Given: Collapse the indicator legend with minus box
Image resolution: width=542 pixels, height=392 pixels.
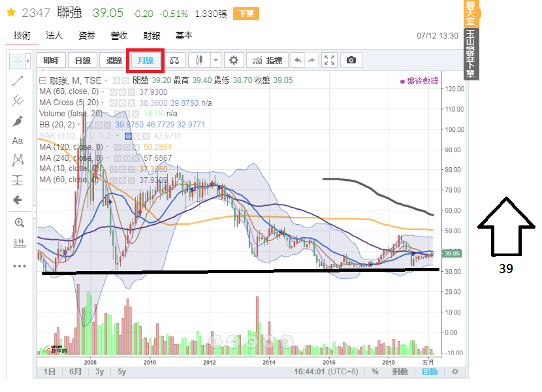Looking at the screenshot, I should (x=42, y=80).
